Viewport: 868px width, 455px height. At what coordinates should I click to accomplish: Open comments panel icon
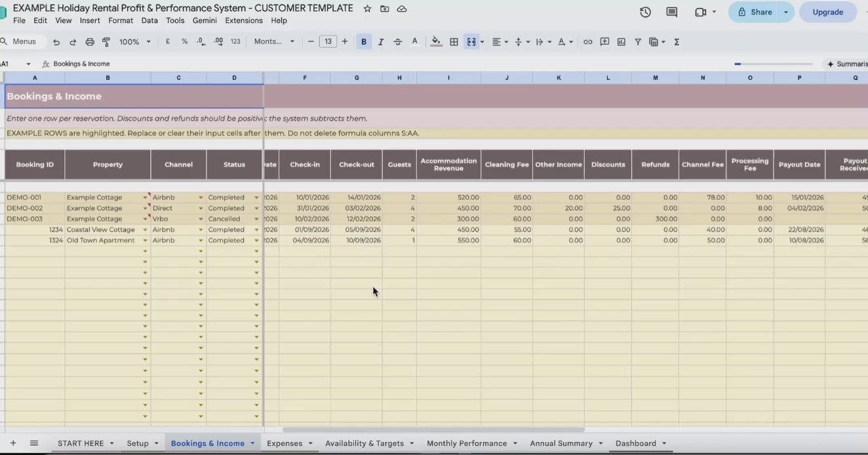pyautogui.click(x=672, y=12)
